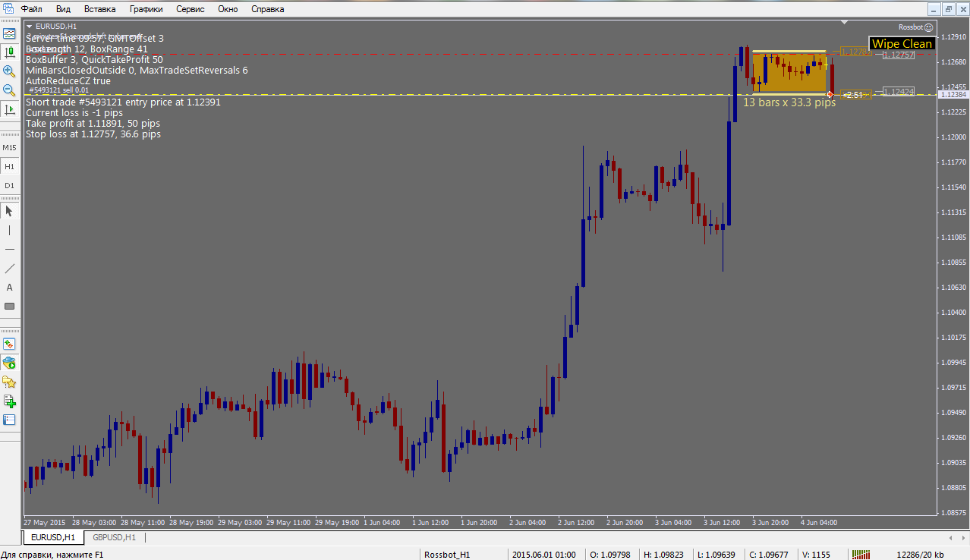Select the cursor arrow tool

9,211
